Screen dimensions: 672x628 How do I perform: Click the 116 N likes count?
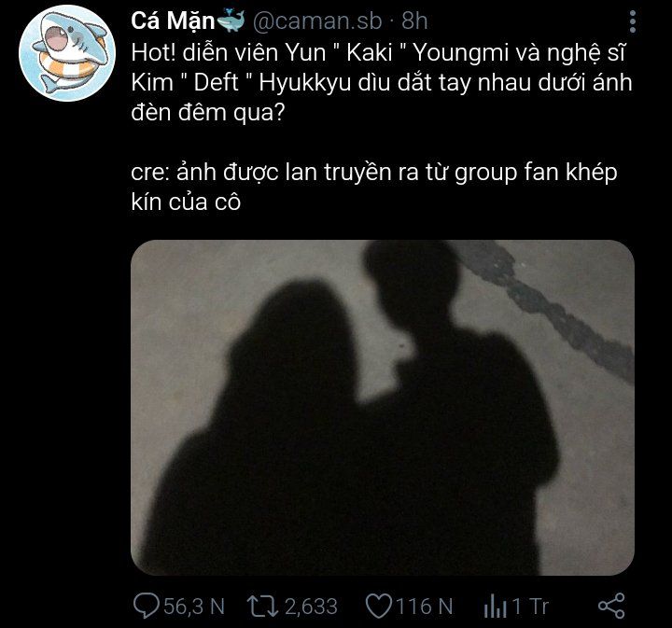[x=425, y=607]
